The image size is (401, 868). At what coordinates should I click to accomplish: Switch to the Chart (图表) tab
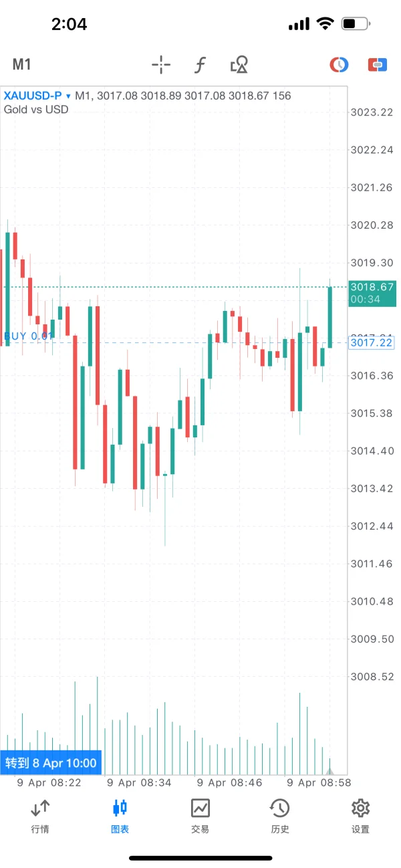pos(120,815)
